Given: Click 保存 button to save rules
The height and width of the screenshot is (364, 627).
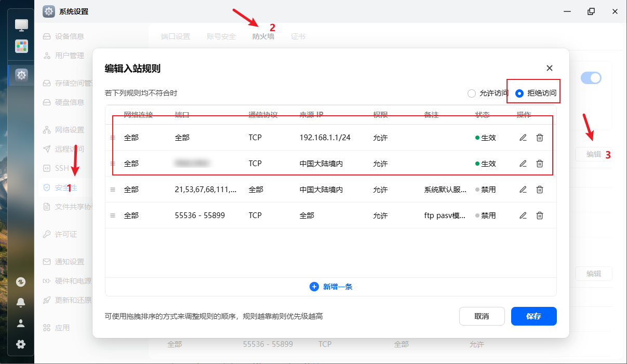Looking at the screenshot, I should pyautogui.click(x=533, y=316).
